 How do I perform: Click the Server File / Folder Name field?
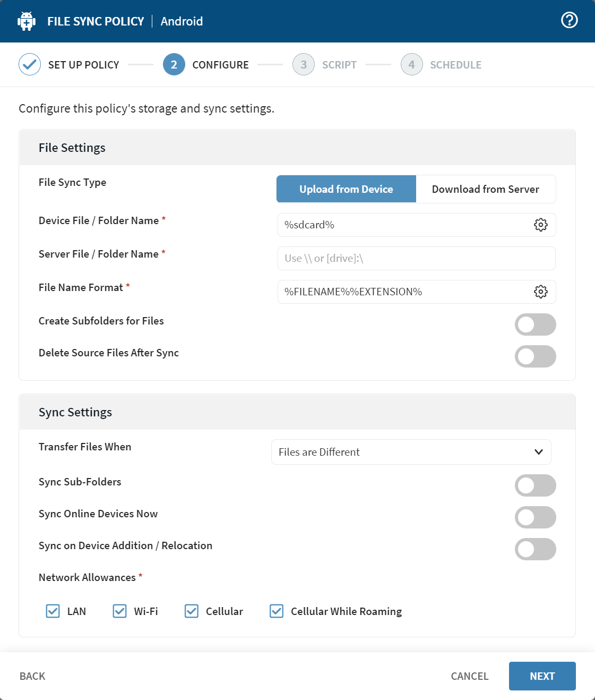416,259
